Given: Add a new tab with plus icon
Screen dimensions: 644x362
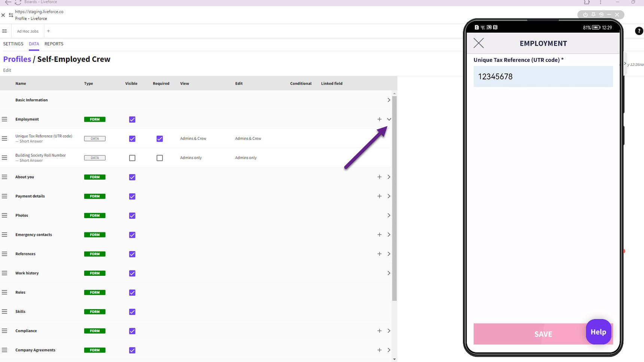Looking at the screenshot, I should pos(48,31).
